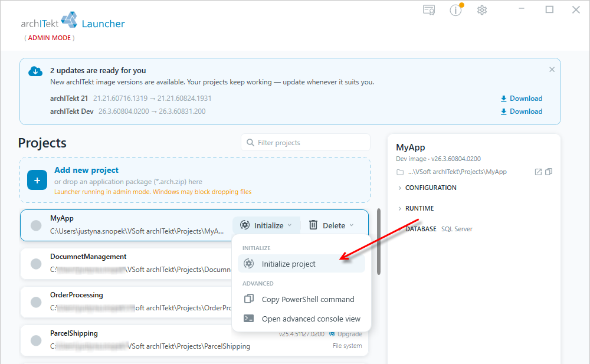Viewport: 590px width, 364px height.
Task: Click Upgrade on the ParcelShipping project
Action: click(346, 334)
